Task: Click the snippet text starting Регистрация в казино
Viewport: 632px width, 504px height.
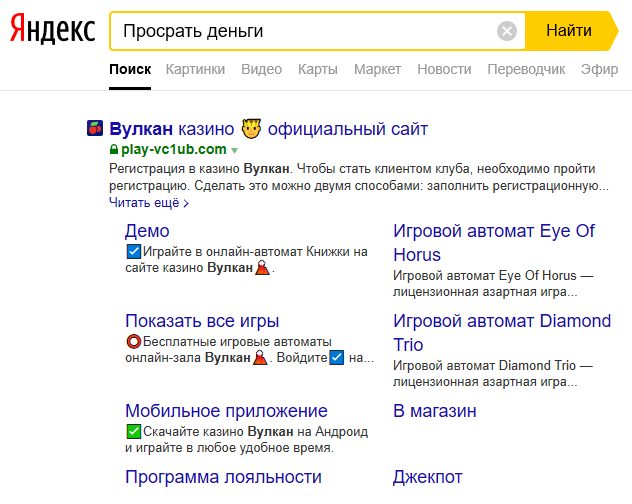Action: pos(359,177)
